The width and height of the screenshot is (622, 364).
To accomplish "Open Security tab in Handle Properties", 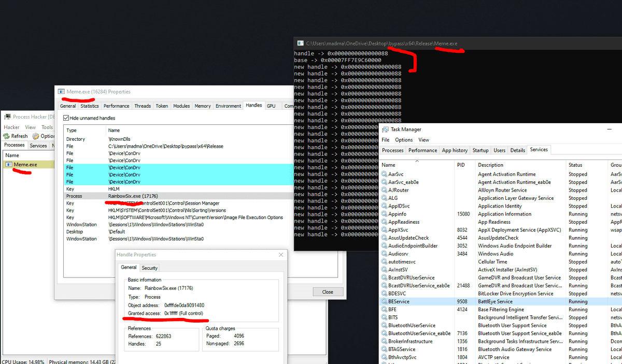I will point(150,268).
